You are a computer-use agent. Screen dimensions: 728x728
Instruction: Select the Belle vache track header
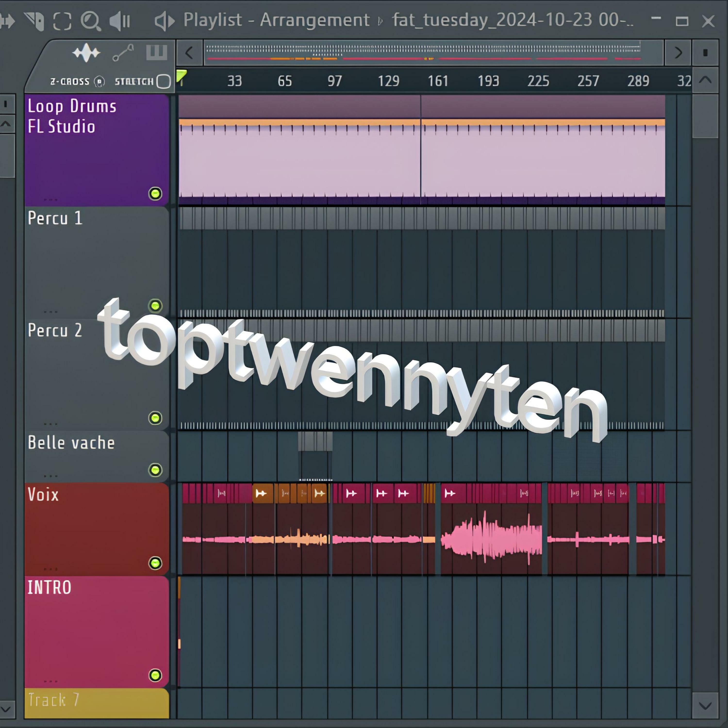coord(71,443)
